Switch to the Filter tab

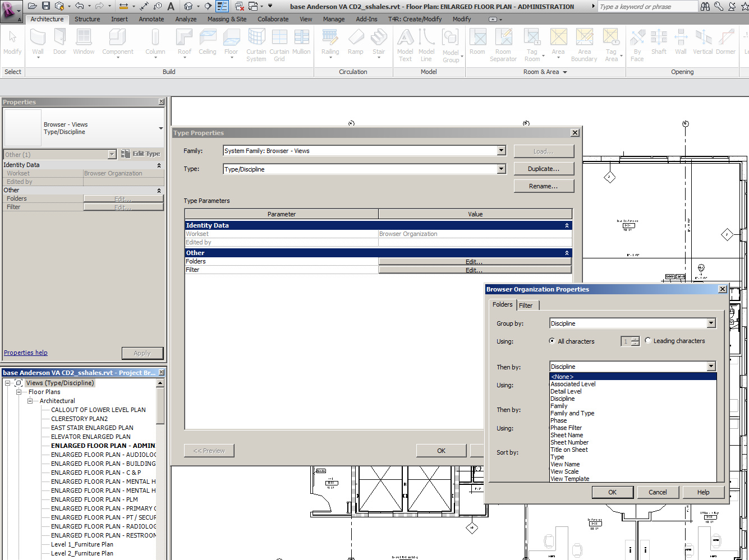[x=527, y=305]
